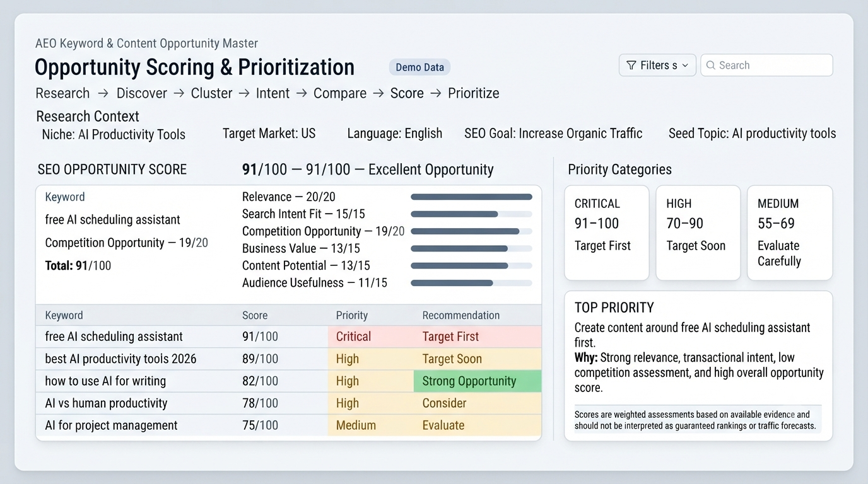Click the Demo Data badge
Viewport: 868px width, 484px height.
(x=419, y=67)
